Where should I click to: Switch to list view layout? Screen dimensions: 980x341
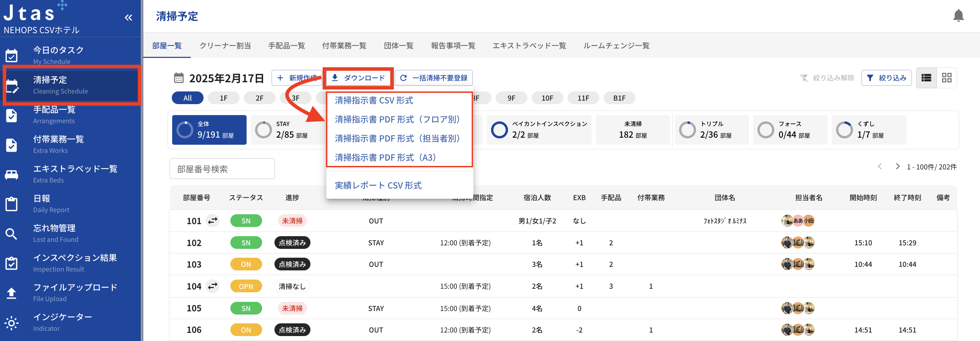click(x=926, y=78)
